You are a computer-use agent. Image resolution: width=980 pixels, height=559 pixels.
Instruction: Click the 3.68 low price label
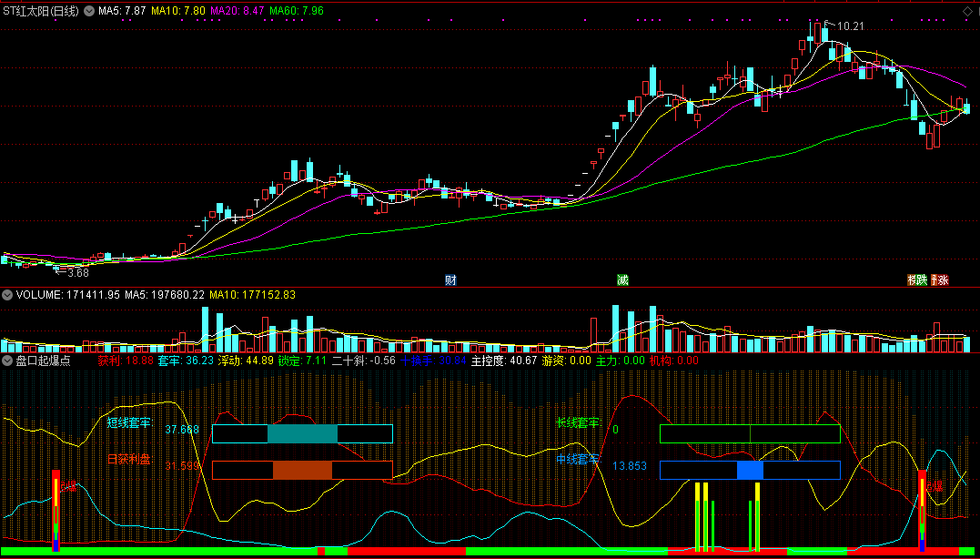click(x=78, y=272)
